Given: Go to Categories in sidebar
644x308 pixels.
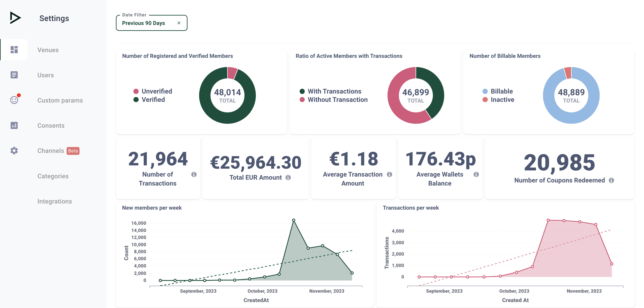Looking at the screenshot, I should point(53,176).
